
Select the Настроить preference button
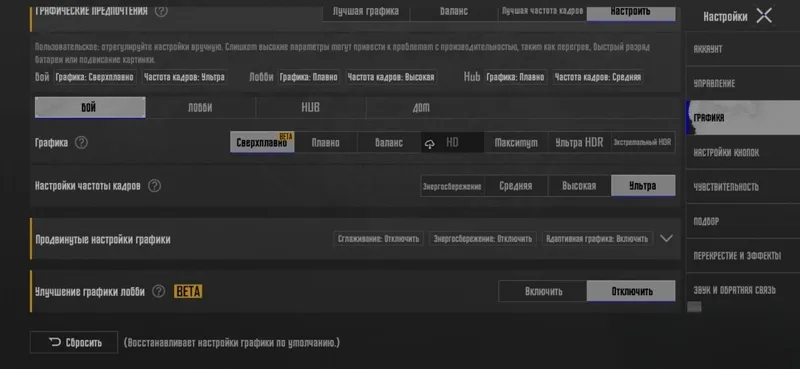coord(631,11)
